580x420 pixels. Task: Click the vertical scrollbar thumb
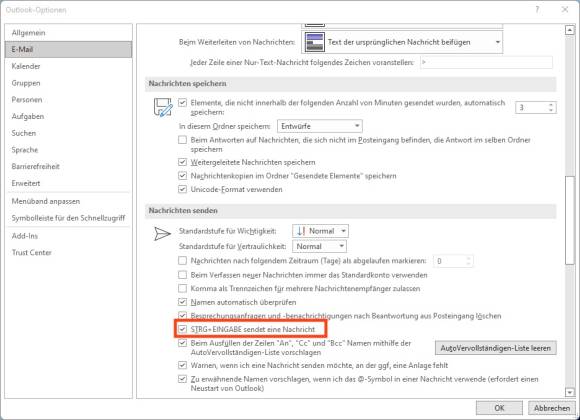(x=570, y=221)
